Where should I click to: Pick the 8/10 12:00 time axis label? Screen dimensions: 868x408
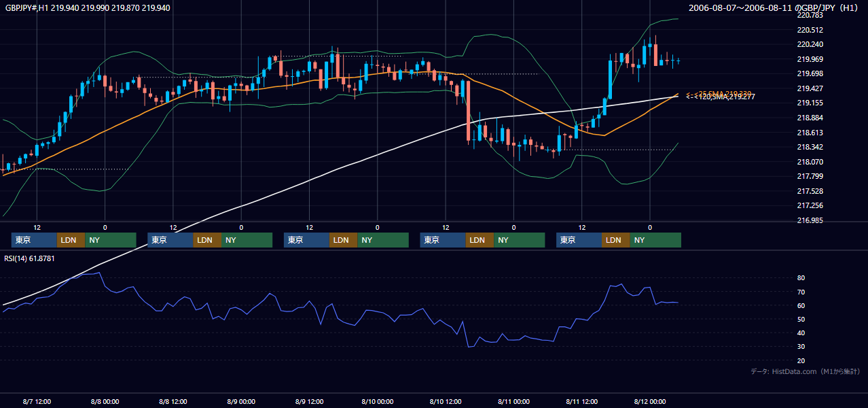[x=446, y=401]
